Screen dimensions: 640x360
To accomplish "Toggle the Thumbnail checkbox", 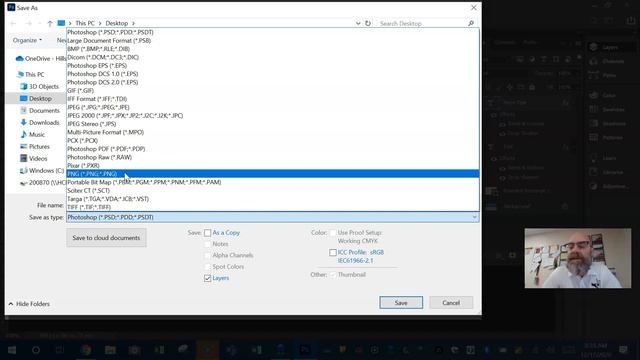I will click(x=333, y=275).
